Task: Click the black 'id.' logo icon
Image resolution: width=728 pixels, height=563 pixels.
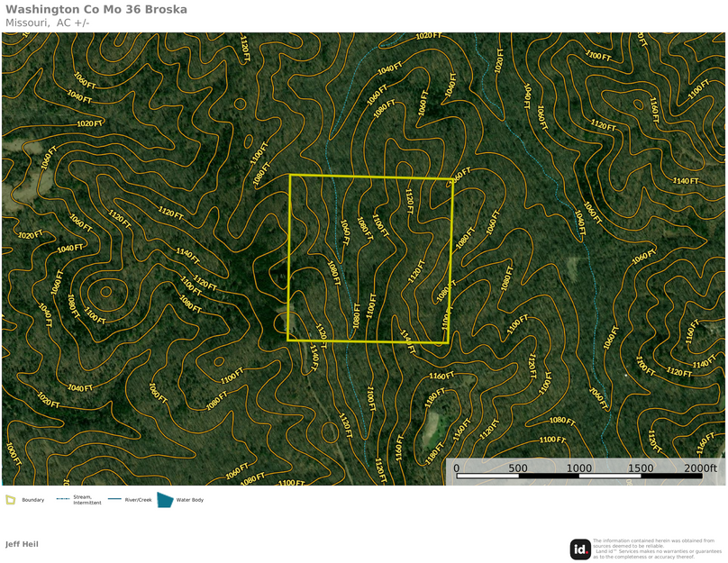Action: click(x=580, y=549)
